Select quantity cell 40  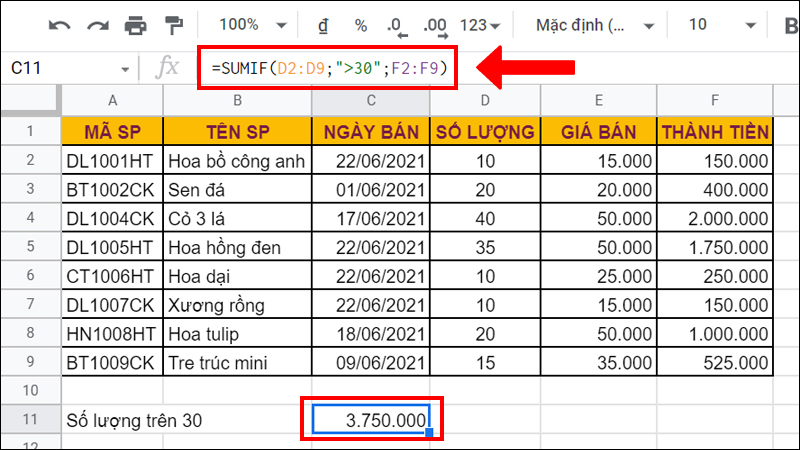(x=485, y=218)
